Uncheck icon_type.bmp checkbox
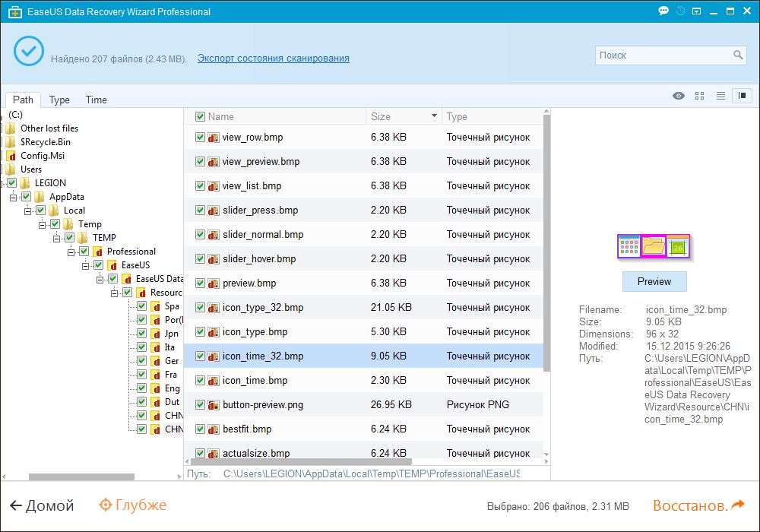This screenshot has height=532, width=760. tap(200, 332)
